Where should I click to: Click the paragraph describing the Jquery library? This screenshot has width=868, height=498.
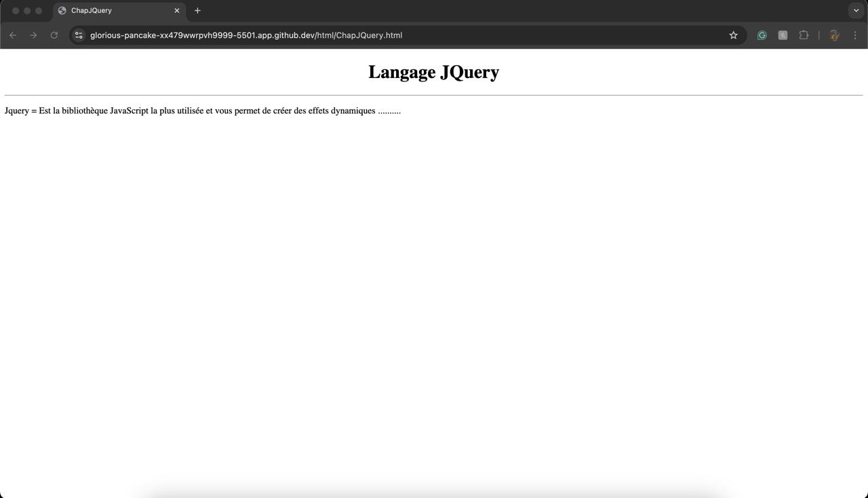tap(202, 111)
